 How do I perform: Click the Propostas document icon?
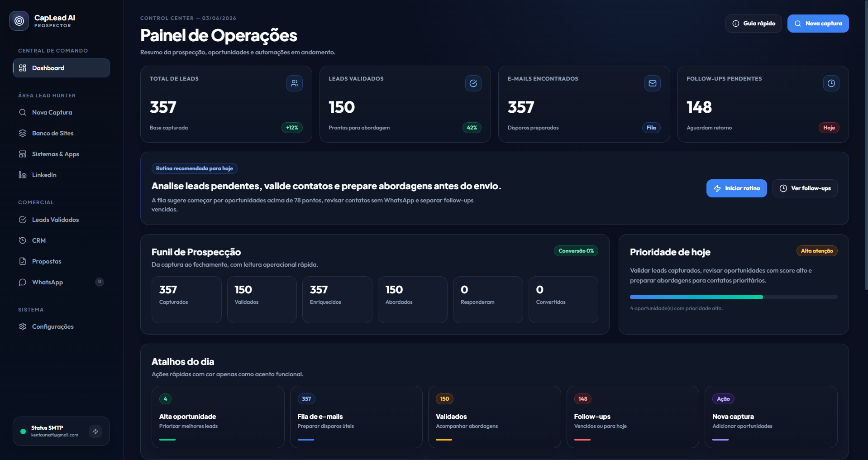(23, 261)
